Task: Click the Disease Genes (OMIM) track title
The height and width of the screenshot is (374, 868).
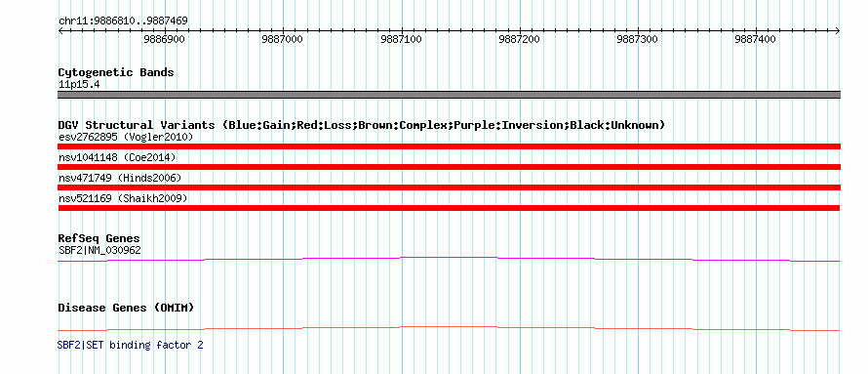Action: pyautogui.click(x=126, y=308)
